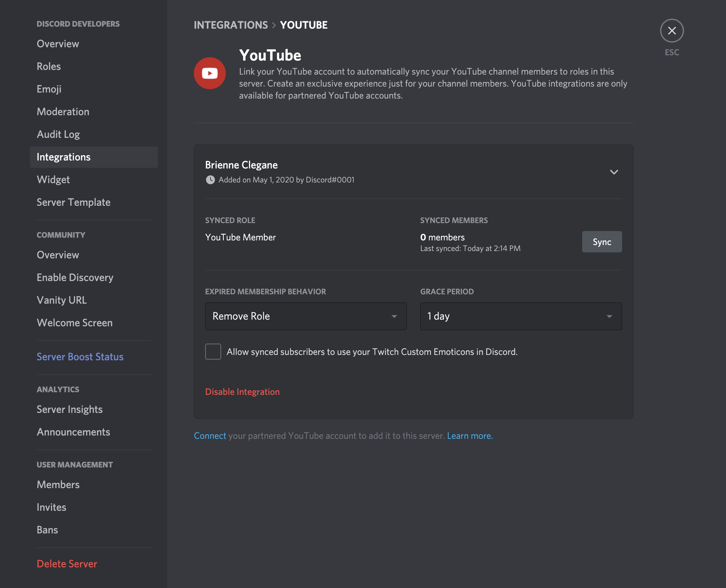Select the Vanity URL menu item
The height and width of the screenshot is (588, 726).
pyautogui.click(x=61, y=299)
